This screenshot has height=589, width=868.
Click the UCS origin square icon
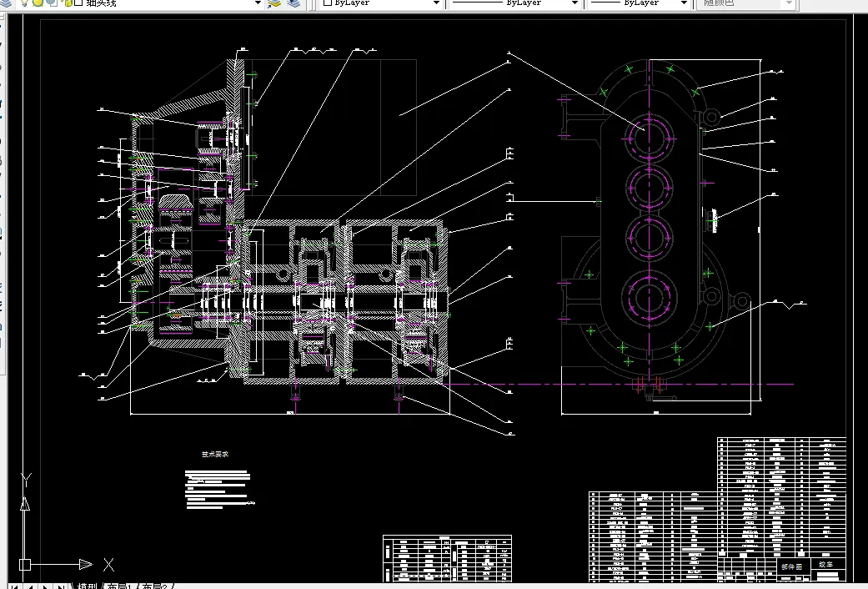click(x=25, y=565)
